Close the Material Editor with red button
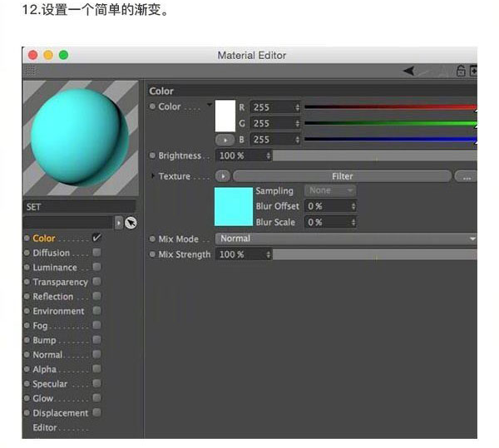 click(x=33, y=55)
